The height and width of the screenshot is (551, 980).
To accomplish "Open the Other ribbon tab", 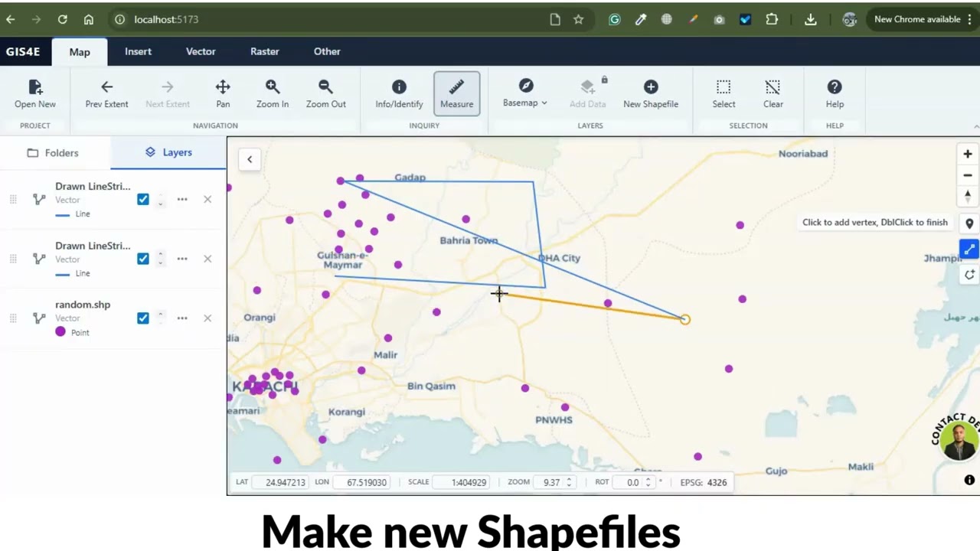I will [327, 51].
